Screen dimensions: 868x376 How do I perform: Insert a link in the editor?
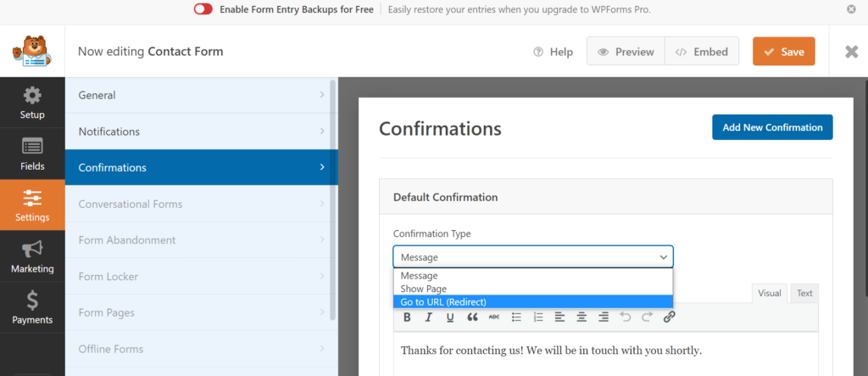click(x=670, y=317)
